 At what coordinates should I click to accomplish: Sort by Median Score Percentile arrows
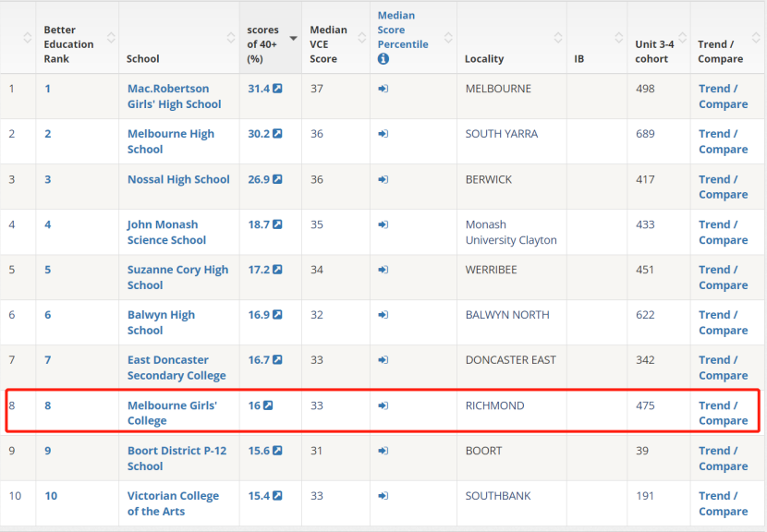coord(448,38)
